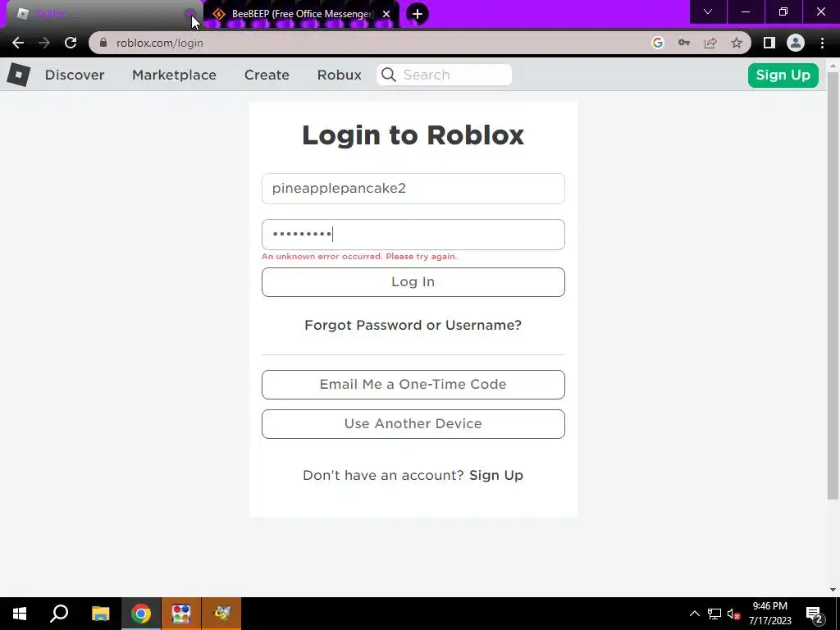Click the page vertical scrollbar
This screenshot has width=840, height=630.
coord(832,285)
